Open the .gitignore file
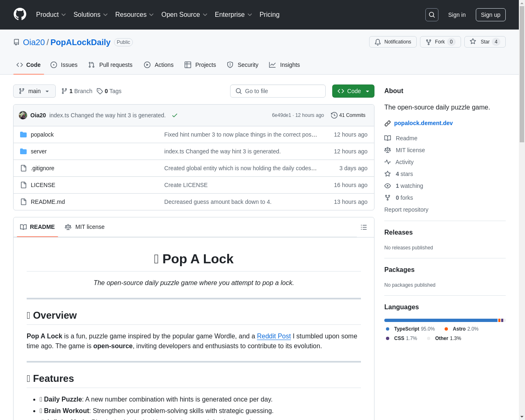Viewport: 525px width, 420px height. tap(43, 168)
